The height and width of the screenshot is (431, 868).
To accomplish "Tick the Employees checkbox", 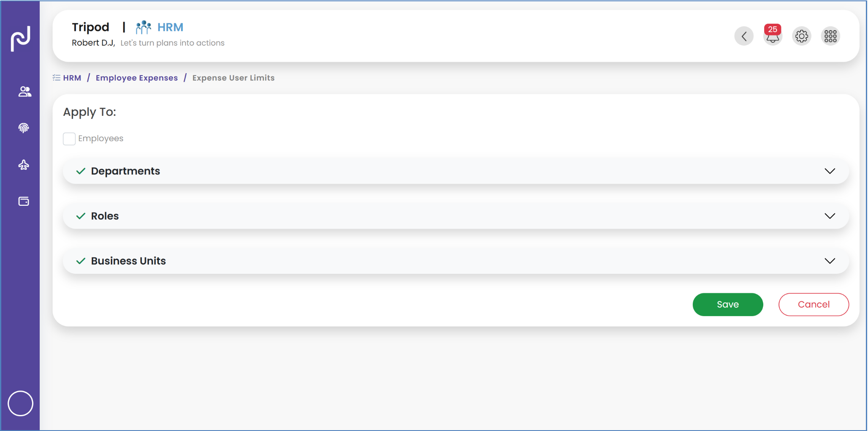I will (69, 139).
